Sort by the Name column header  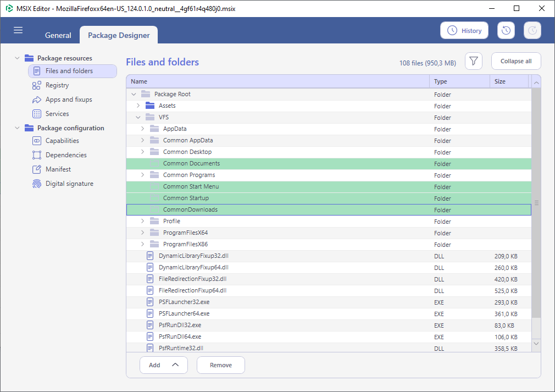[278, 81]
